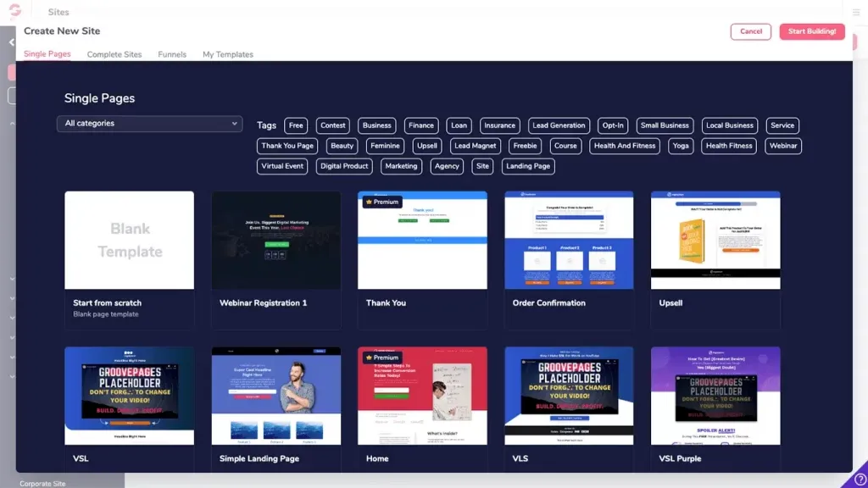Screen dimensions: 868x488
Task: Click Sites in the top header
Action: pos(58,12)
